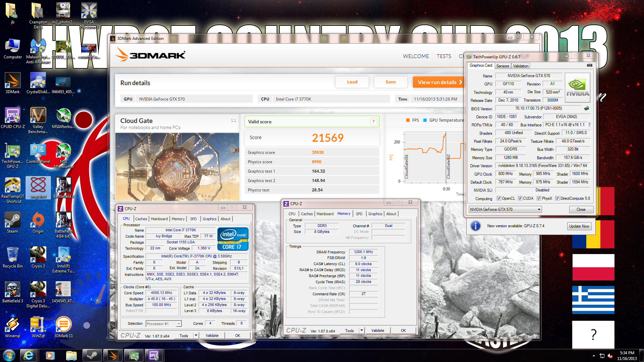The image size is (644, 362).
Task: Expand the Tools dropdown arrow in right CPU-Z
Action: [362, 330]
